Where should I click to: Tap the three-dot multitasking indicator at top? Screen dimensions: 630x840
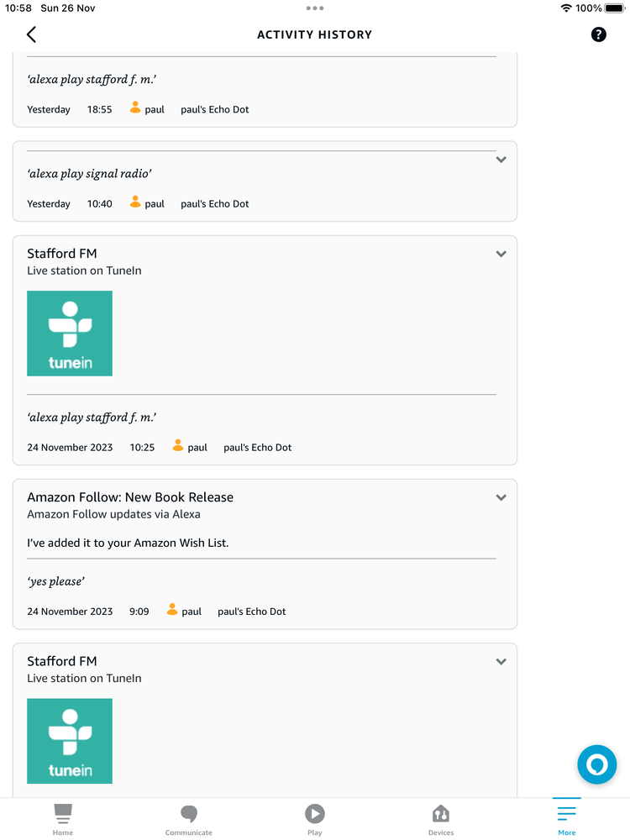315,8
